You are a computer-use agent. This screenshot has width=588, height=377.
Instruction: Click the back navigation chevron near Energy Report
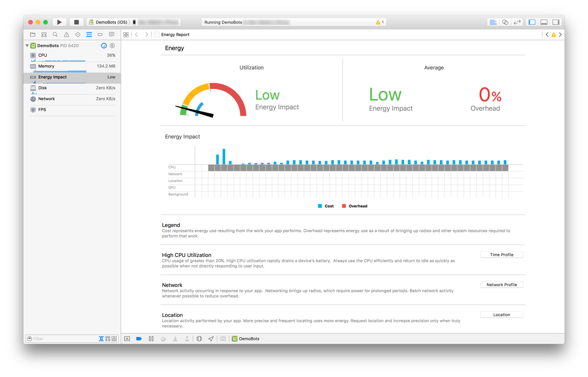[136, 34]
